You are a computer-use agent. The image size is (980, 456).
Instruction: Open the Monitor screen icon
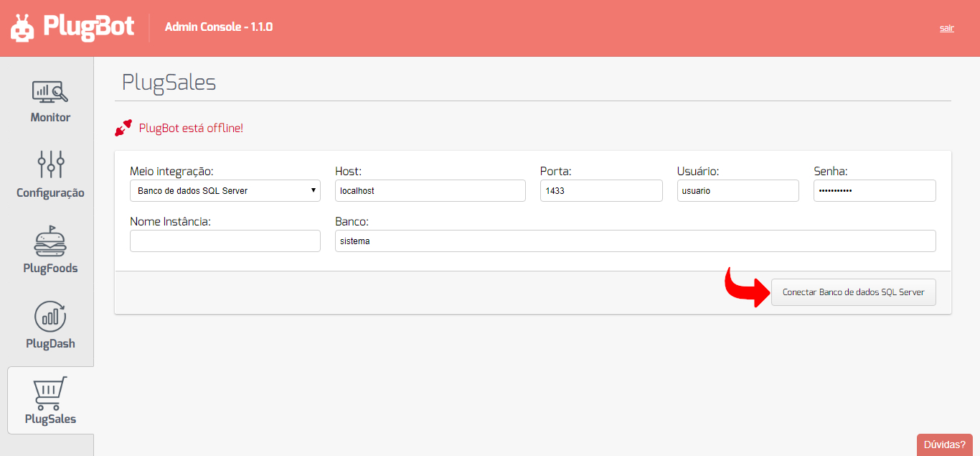50,91
